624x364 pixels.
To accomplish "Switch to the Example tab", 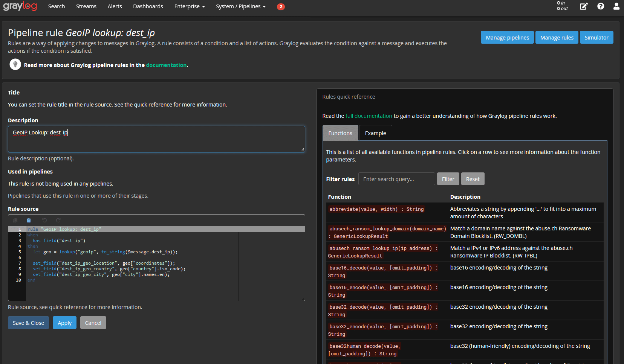I will pyautogui.click(x=375, y=133).
